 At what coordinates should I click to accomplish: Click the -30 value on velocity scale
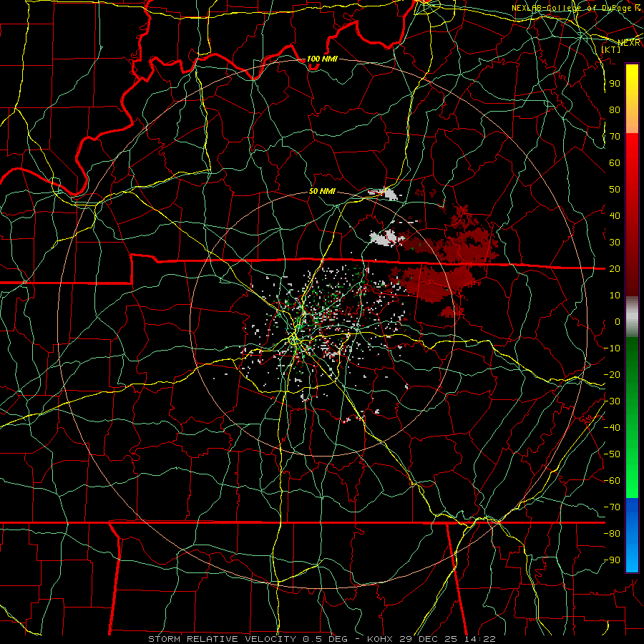[612, 401]
